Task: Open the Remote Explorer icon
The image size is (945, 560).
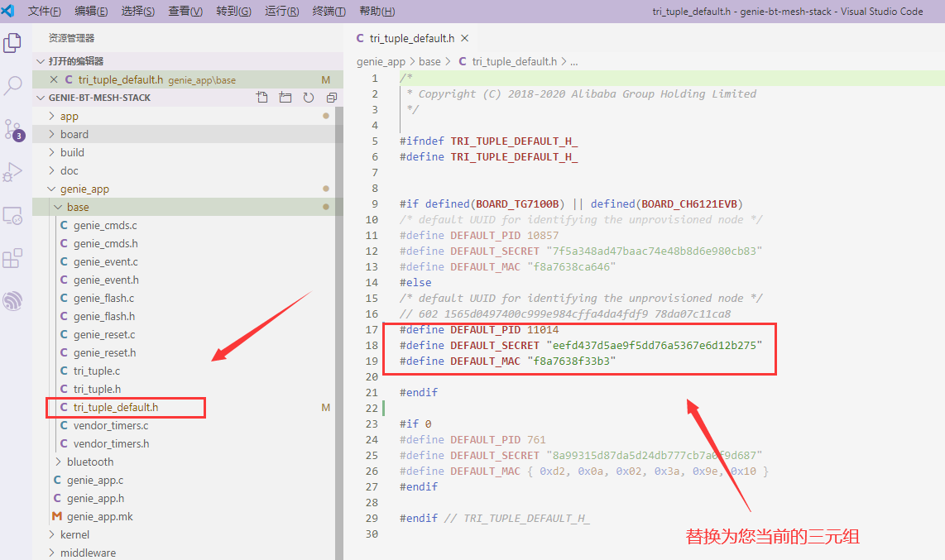Action: click(12, 216)
